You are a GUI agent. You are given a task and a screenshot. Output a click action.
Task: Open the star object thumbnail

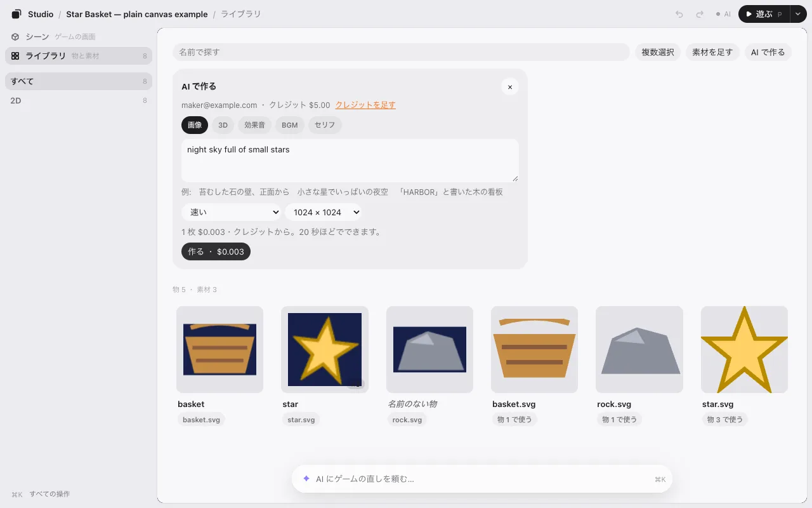325,349
